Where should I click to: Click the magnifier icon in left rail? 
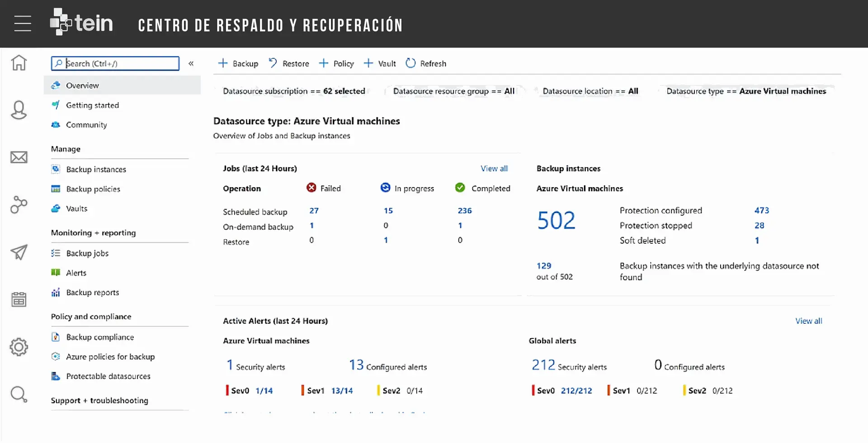tap(19, 394)
